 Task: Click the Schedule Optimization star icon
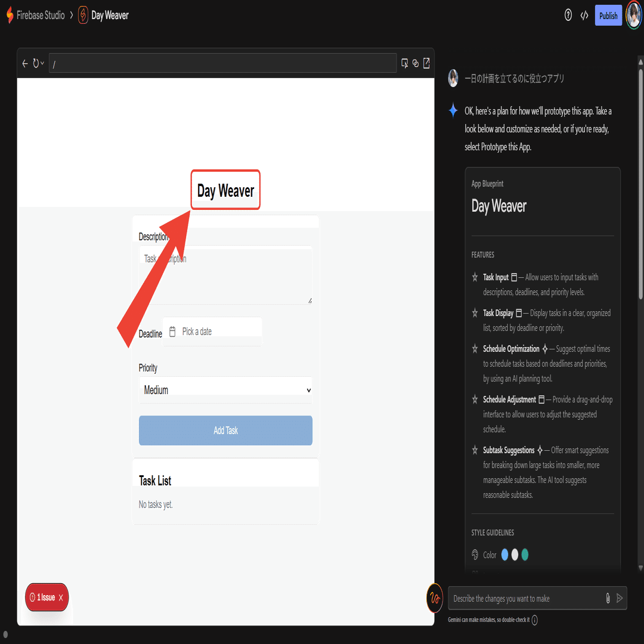pos(475,349)
